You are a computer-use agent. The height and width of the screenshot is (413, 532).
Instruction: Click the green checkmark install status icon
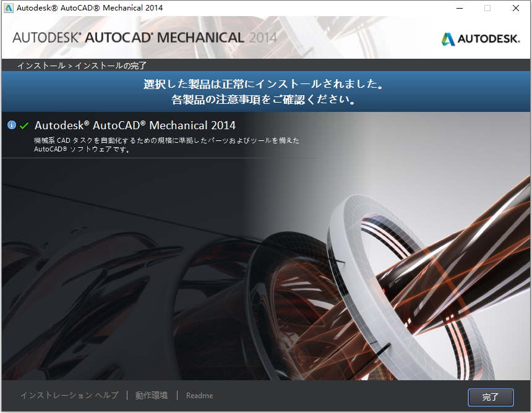24,126
